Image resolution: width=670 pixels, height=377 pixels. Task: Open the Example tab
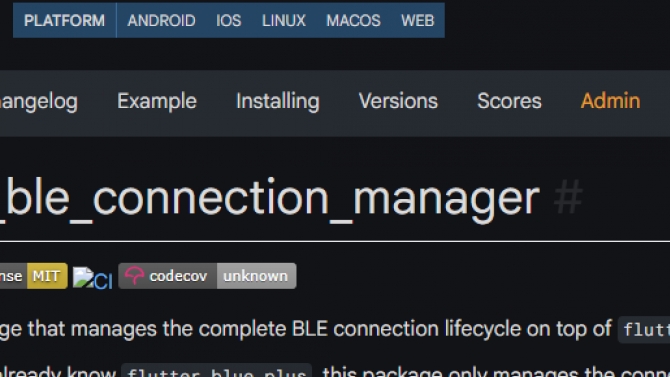157,102
